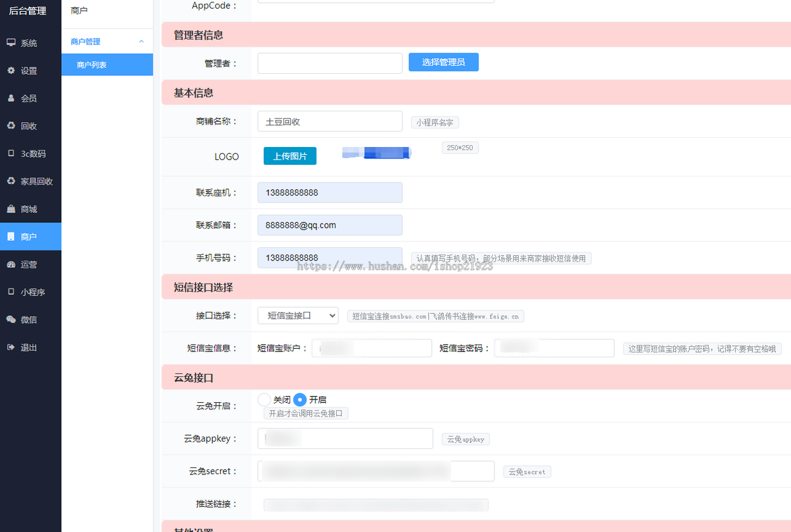Focus the 云兔secret input field
The height and width of the screenshot is (532, 791).
coord(376,471)
